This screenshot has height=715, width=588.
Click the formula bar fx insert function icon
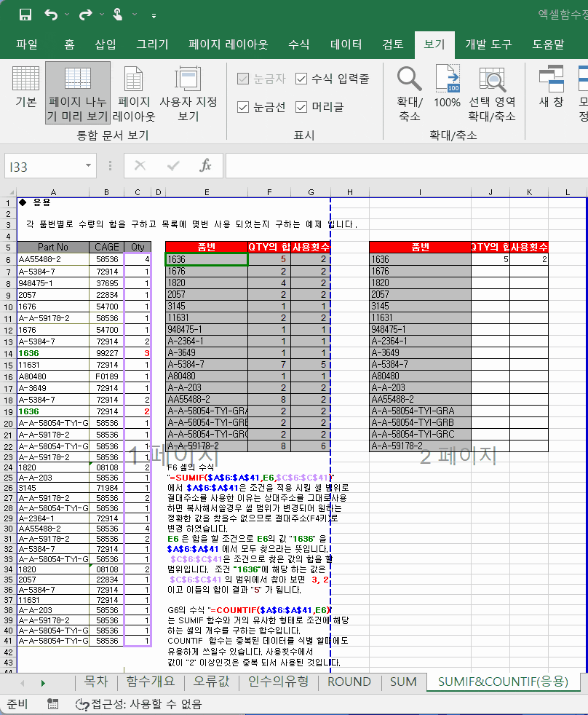(x=205, y=165)
